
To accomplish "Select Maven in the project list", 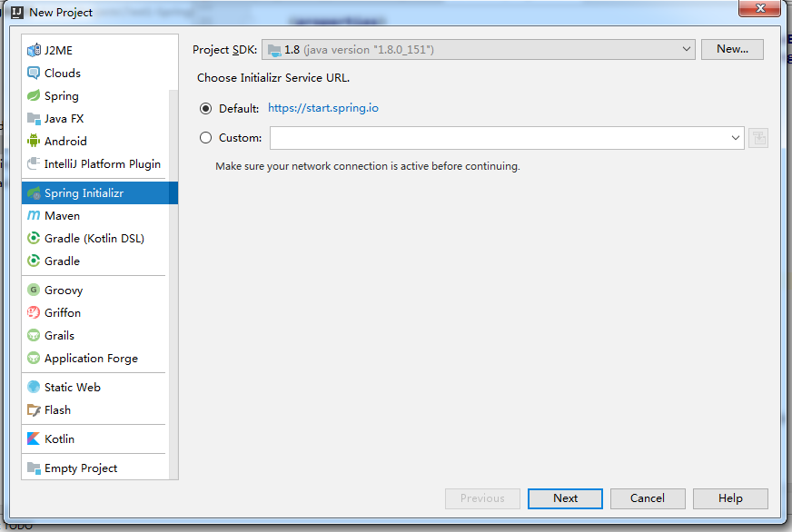I will (62, 216).
